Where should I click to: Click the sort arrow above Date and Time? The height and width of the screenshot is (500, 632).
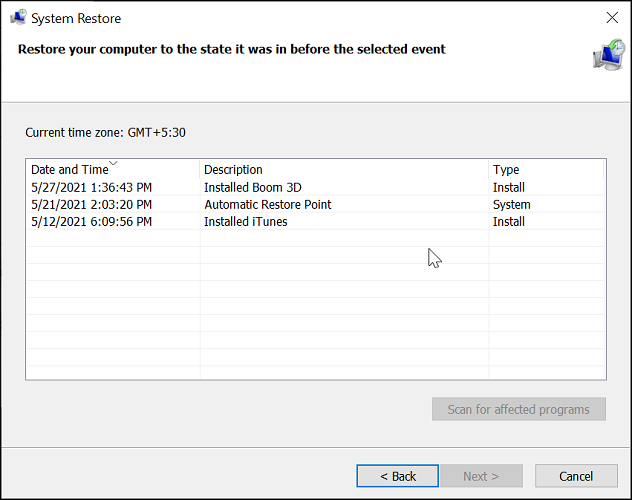click(x=113, y=163)
